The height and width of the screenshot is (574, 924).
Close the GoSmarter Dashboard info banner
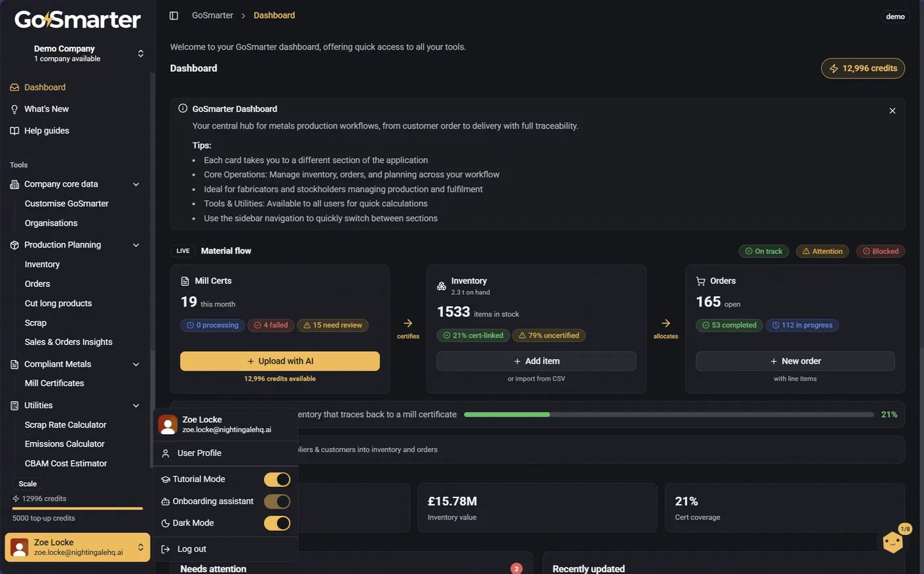(892, 111)
